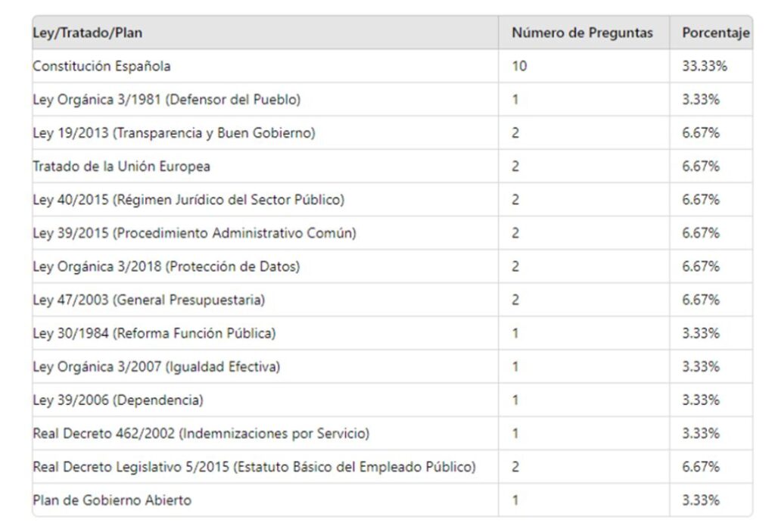The image size is (775, 532).
Task: Click question count 10 for Constitución Española
Action: (519, 67)
